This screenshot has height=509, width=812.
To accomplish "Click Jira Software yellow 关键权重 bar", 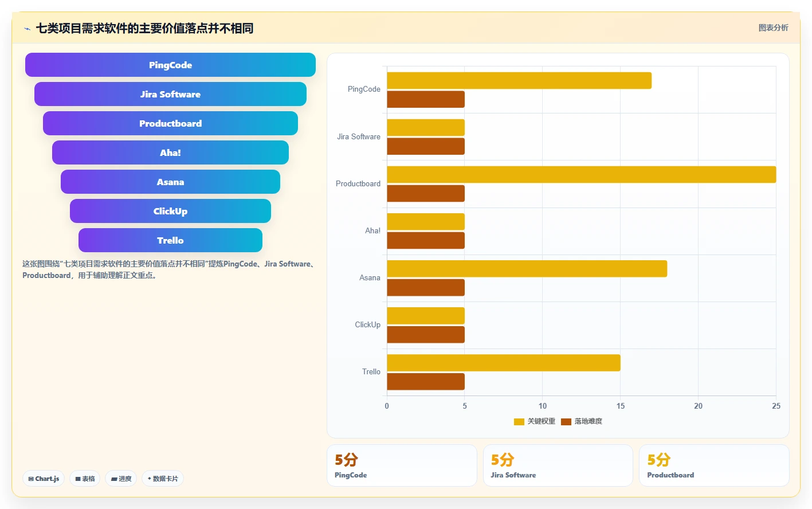I will click(x=426, y=128).
